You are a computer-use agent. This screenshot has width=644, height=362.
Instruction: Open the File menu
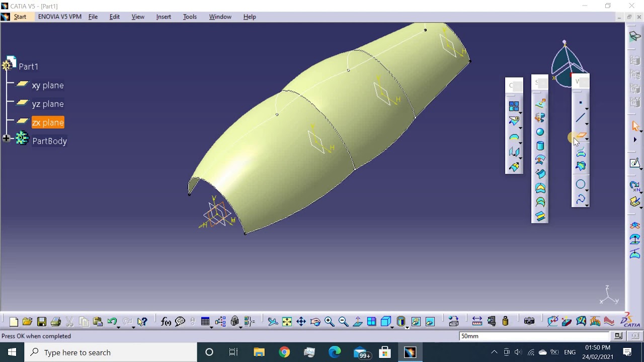tap(93, 17)
